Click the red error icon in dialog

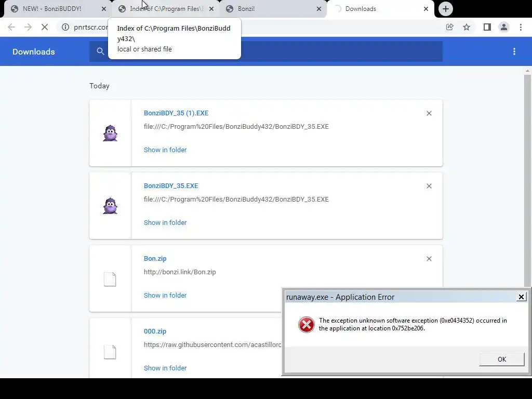(x=307, y=325)
